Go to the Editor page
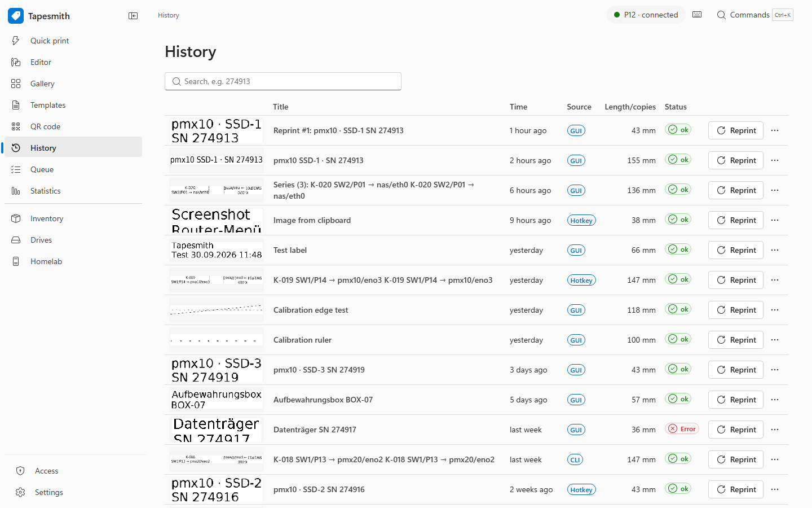Viewport: 812px width, 508px height. [73, 62]
